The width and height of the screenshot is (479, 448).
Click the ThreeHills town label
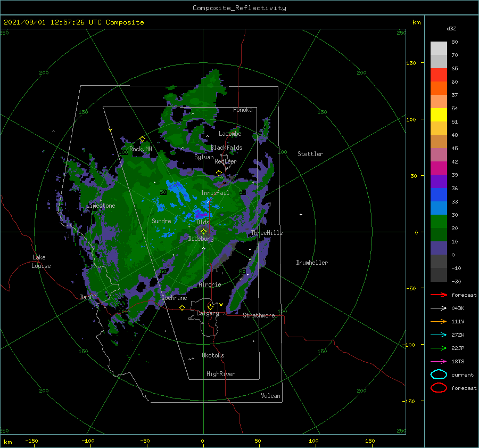(x=267, y=233)
